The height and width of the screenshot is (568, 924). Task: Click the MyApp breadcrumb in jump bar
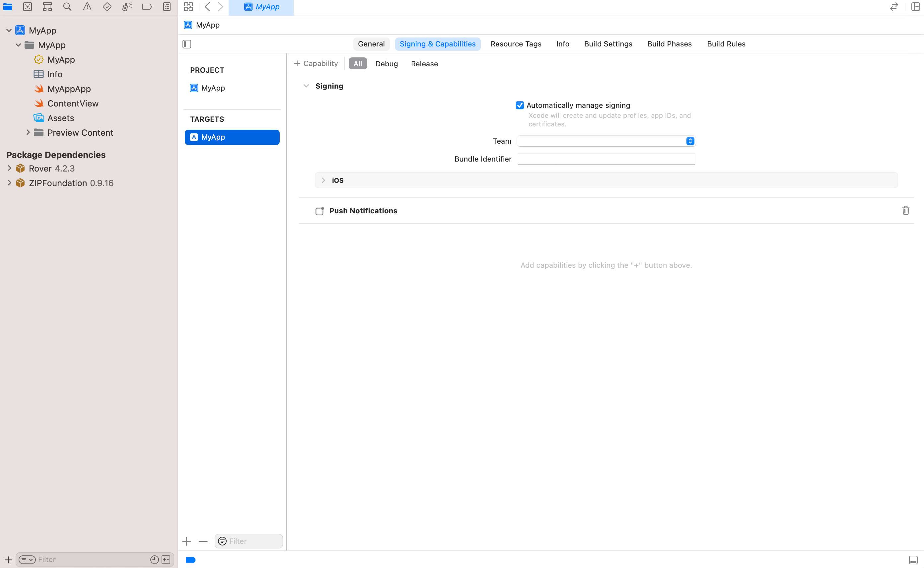coord(202,25)
